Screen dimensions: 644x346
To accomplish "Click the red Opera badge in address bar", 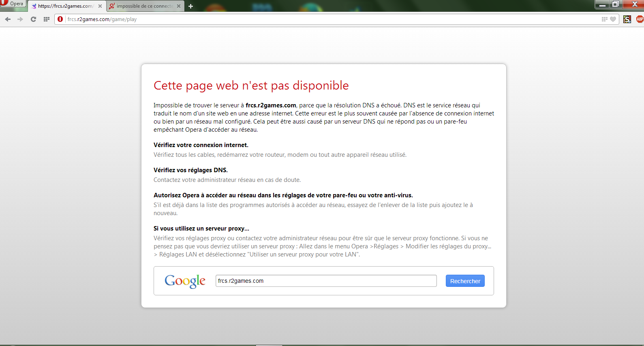I will pos(60,19).
